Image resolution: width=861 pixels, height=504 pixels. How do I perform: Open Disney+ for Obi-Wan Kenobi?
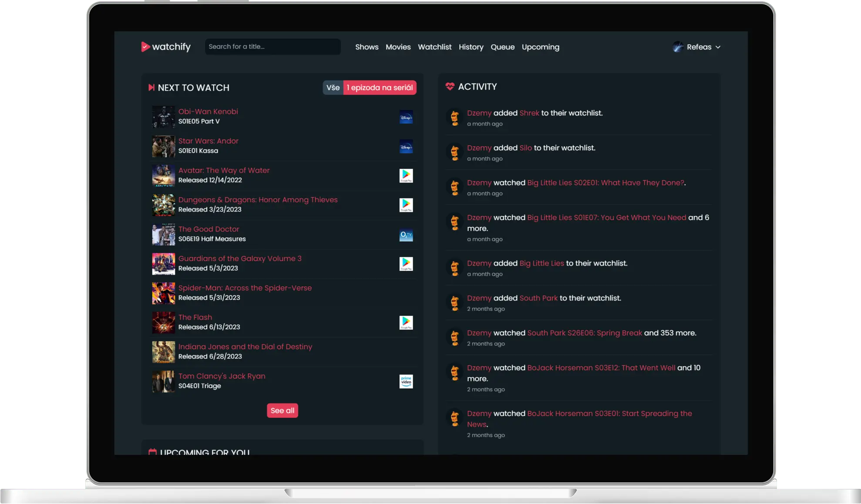tap(406, 117)
